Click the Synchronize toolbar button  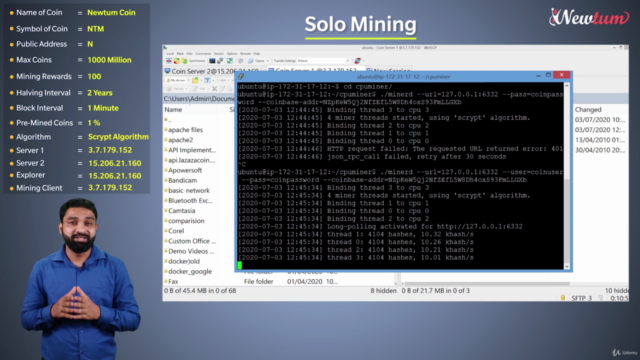[x=193, y=61]
